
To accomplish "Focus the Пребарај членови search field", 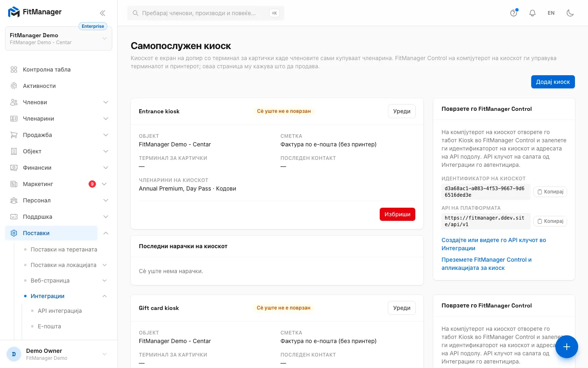I will [x=206, y=13].
